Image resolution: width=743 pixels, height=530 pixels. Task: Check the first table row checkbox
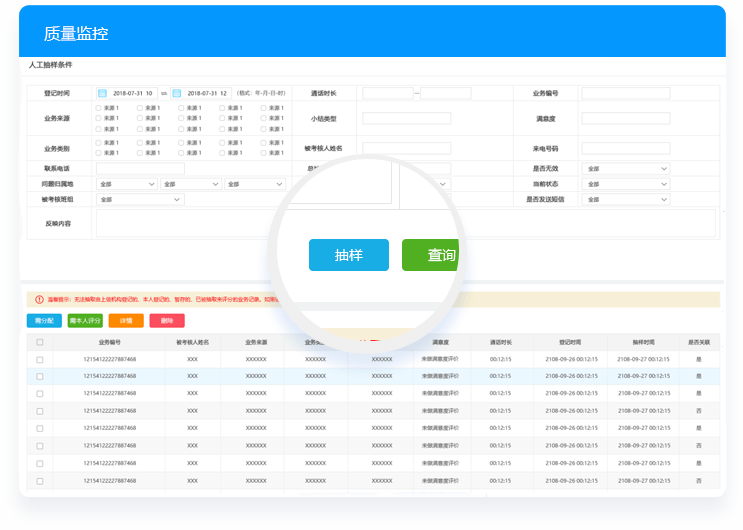[x=40, y=359]
